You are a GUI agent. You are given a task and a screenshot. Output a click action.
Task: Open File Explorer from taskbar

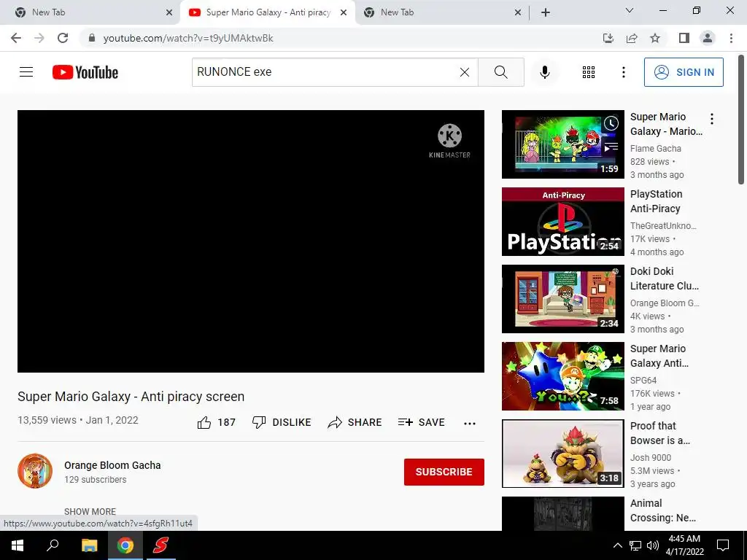pyautogui.click(x=89, y=545)
